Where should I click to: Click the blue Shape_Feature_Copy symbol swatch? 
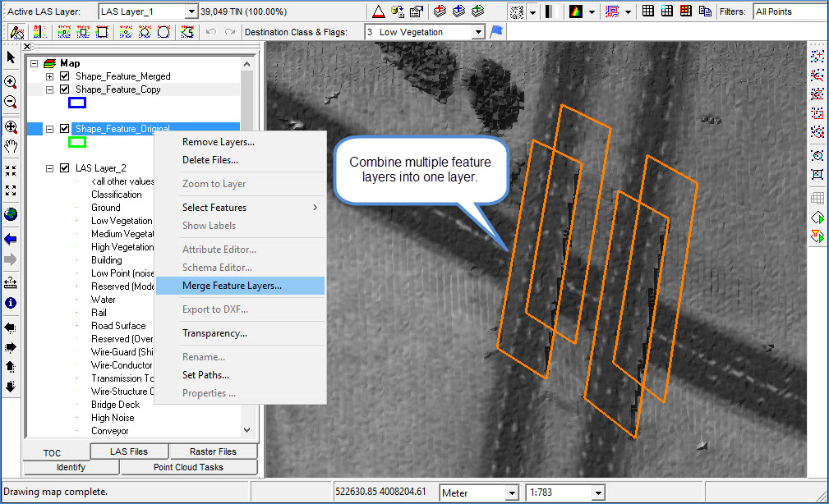(77, 103)
